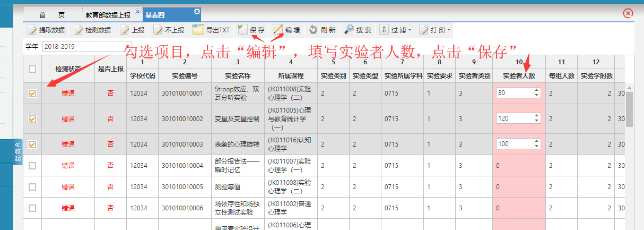Click the 上报 upload icon

click(x=125, y=30)
